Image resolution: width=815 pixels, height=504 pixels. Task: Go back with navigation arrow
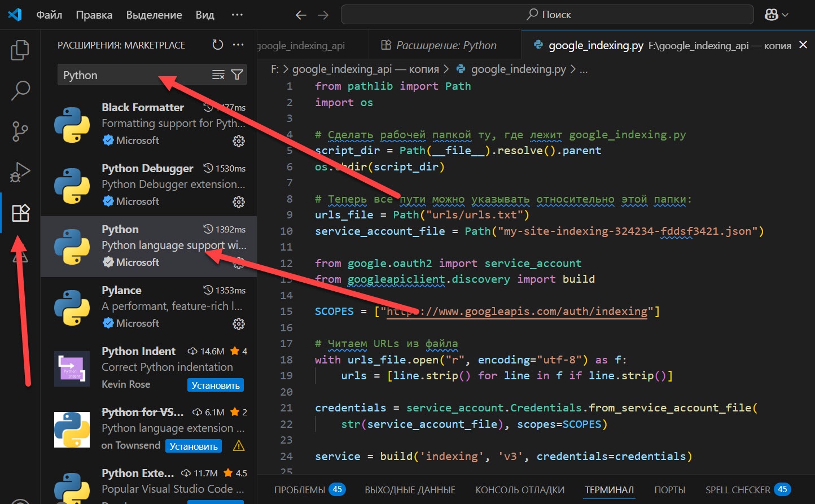coord(301,15)
